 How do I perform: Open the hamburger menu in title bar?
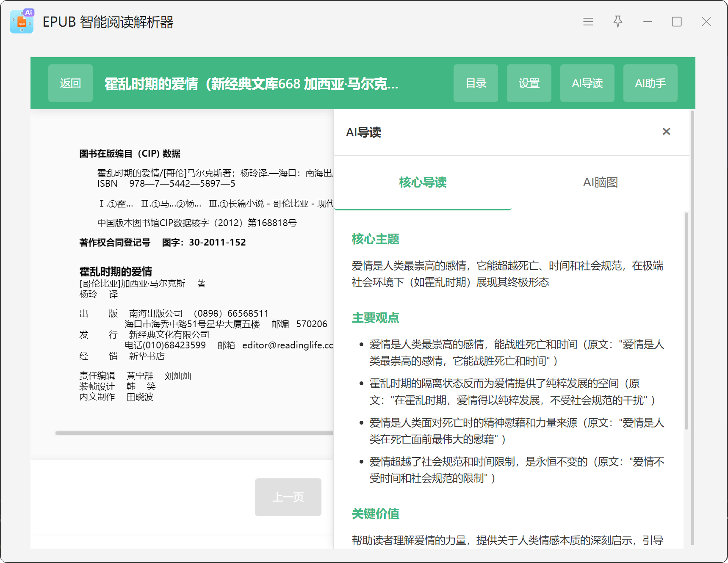588,22
